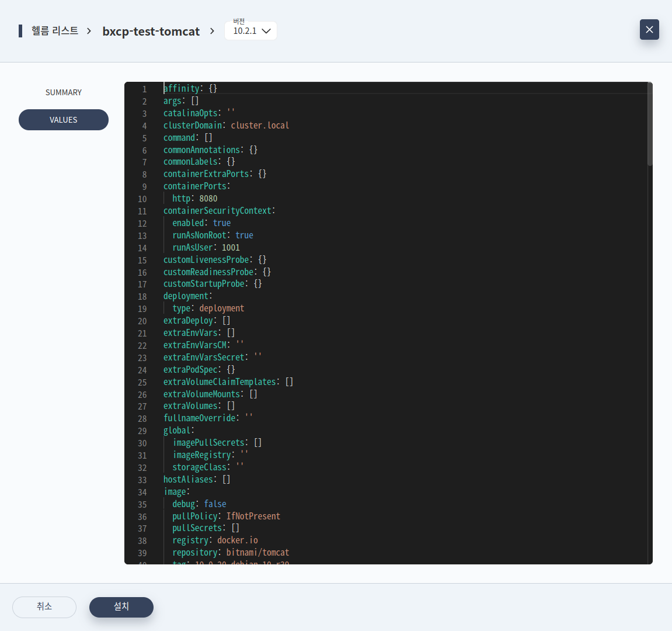The width and height of the screenshot is (672, 631).
Task: Click 'containerExtraPorts' key
Action: tap(206, 174)
